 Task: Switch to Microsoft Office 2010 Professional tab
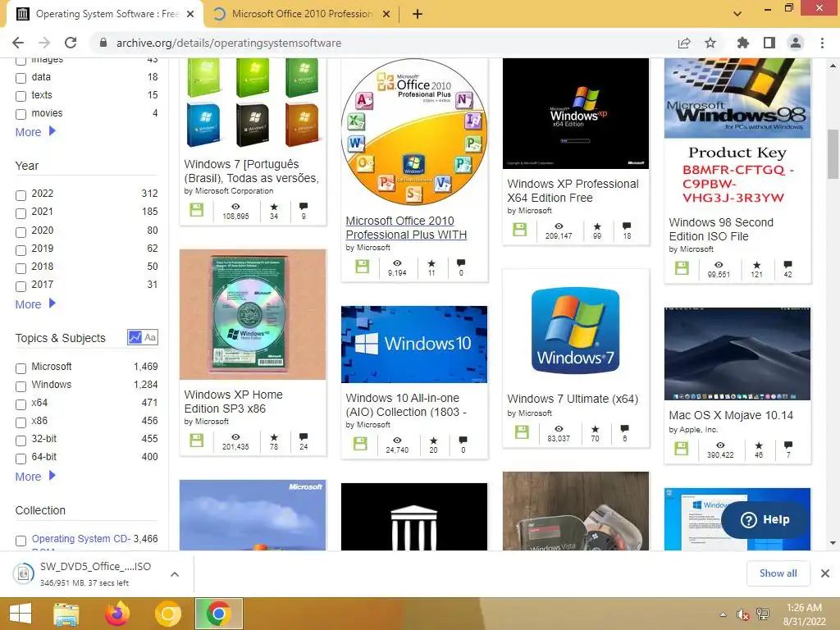coord(302,14)
